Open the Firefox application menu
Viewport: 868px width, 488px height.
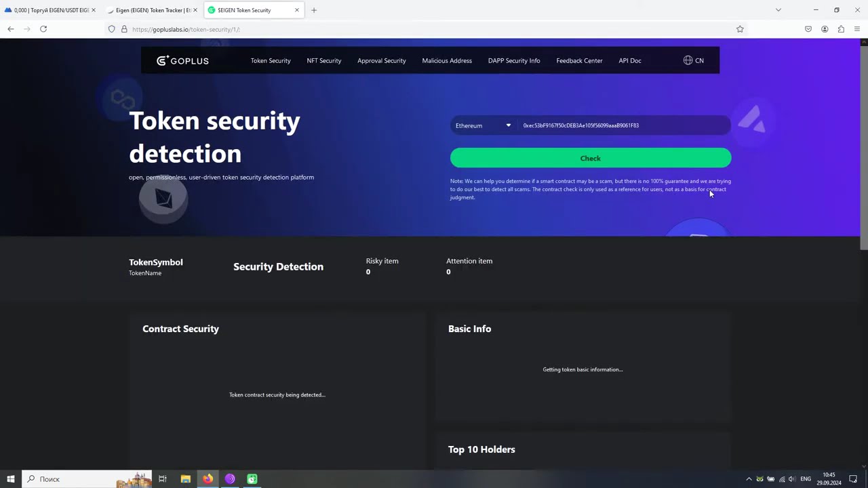point(857,29)
